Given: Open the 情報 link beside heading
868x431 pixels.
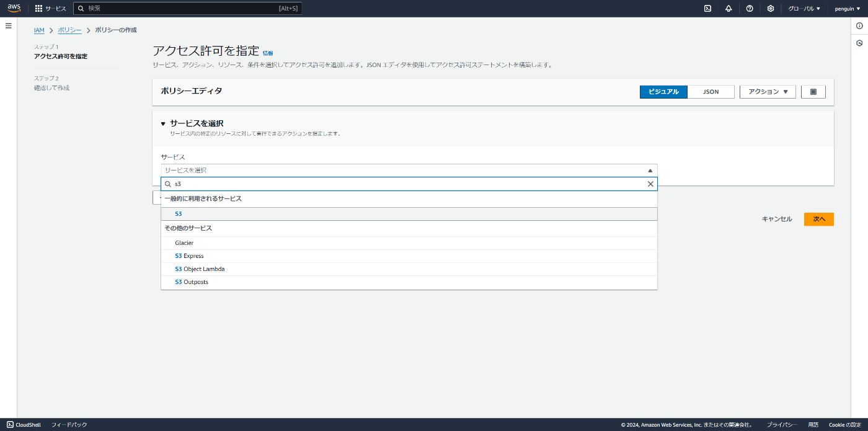Looking at the screenshot, I should (268, 53).
